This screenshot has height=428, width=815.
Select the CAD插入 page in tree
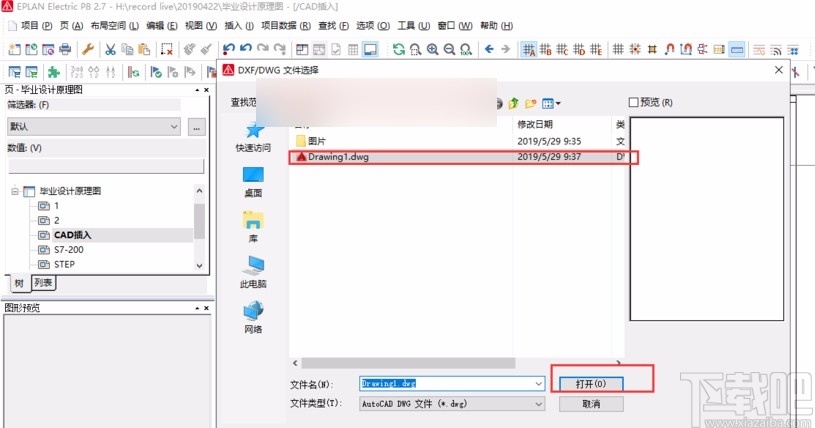pos(72,235)
